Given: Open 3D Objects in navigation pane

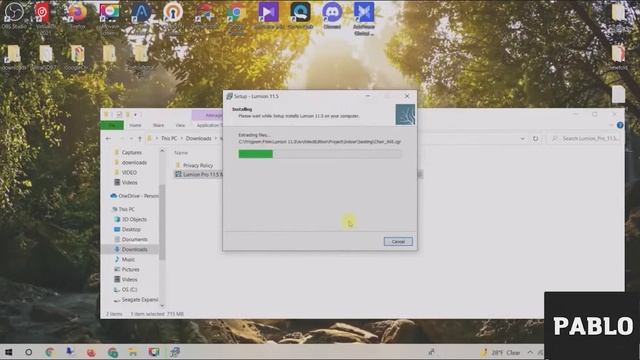Looking at the screenshot, I should (134, 219).
